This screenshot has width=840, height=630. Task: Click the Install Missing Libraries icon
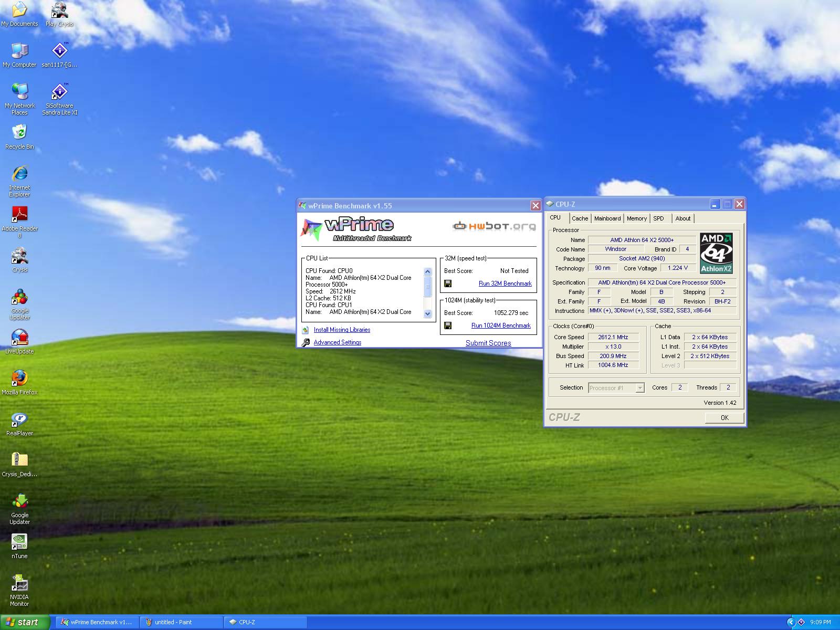(x=306, y=330)
